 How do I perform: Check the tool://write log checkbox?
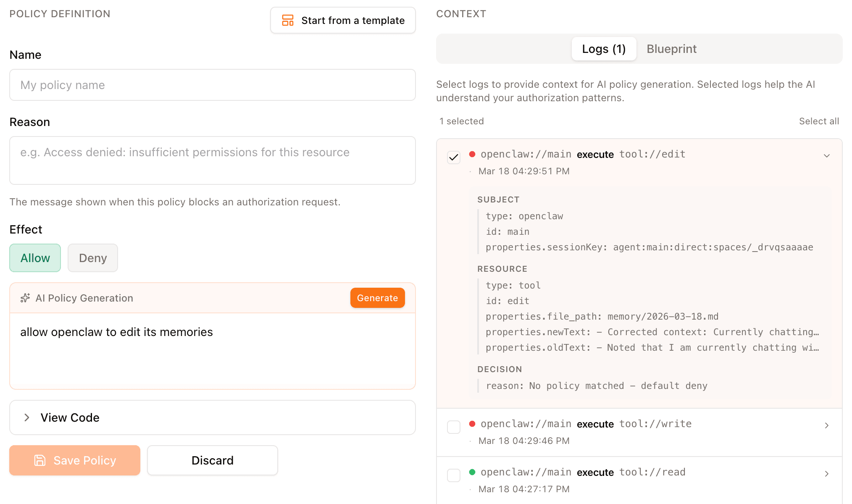point(454,427)
